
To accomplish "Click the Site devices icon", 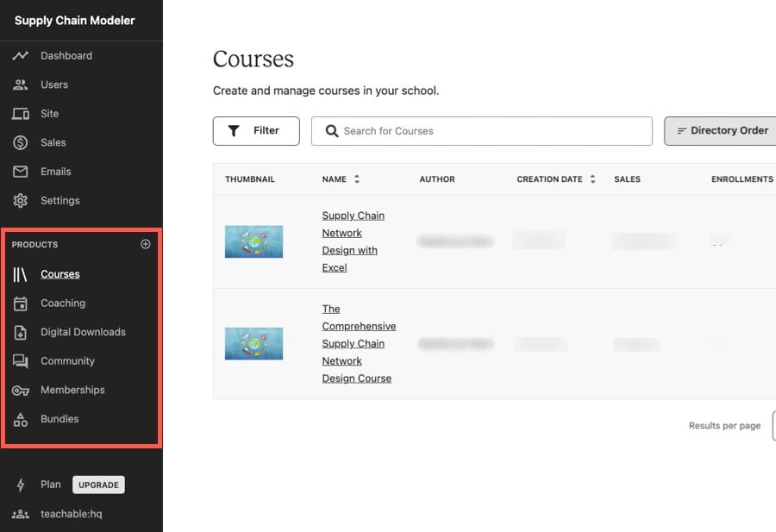I will coord(20,114).
